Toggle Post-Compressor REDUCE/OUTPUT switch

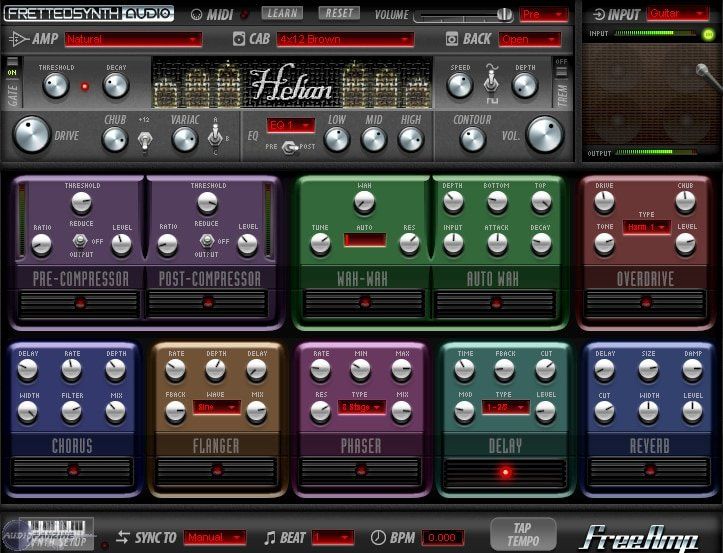[x=207, y=241]
